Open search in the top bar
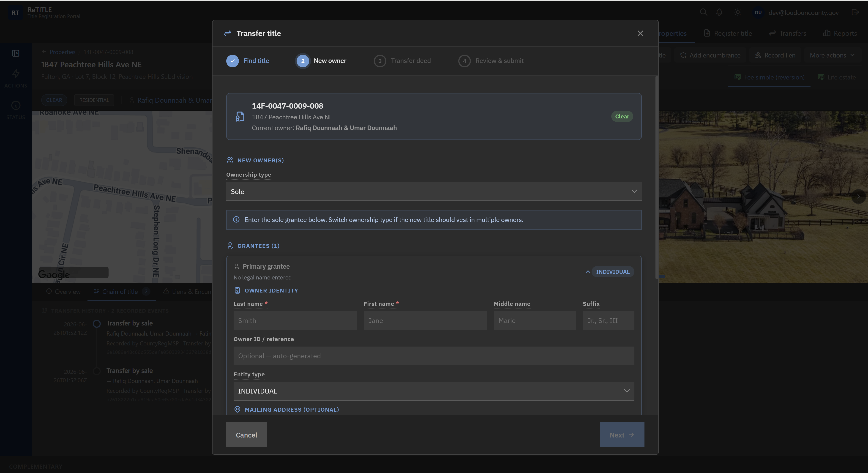Image resolution: width=868 pixels, height=473 pixels. (x=703, y=12)
